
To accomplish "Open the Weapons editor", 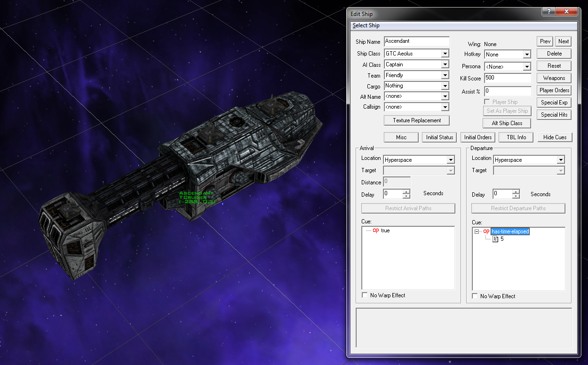I will tap(554, 78).
